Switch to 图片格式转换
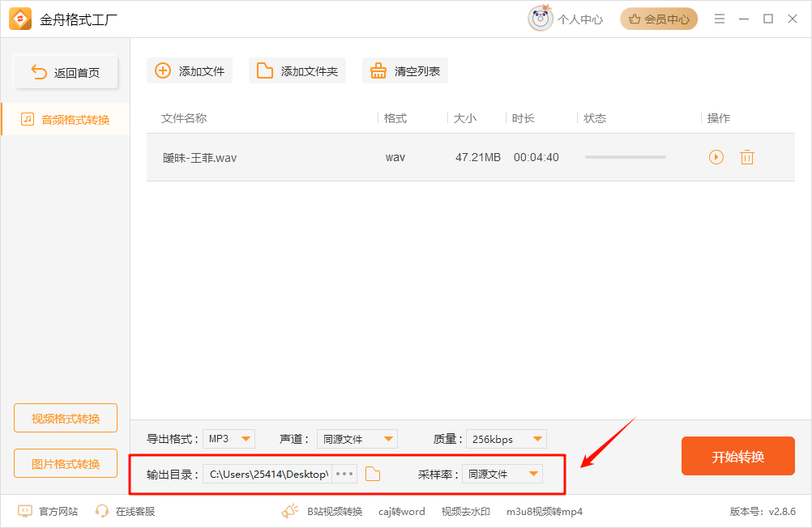The height and width of the screenshot is (528, 812). 66,464
